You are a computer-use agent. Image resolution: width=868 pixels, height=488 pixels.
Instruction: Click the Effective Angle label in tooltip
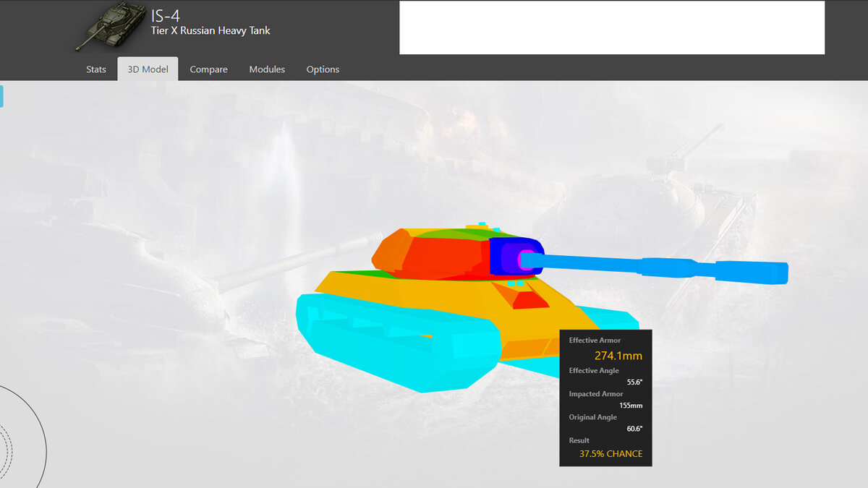coord(594,371)
